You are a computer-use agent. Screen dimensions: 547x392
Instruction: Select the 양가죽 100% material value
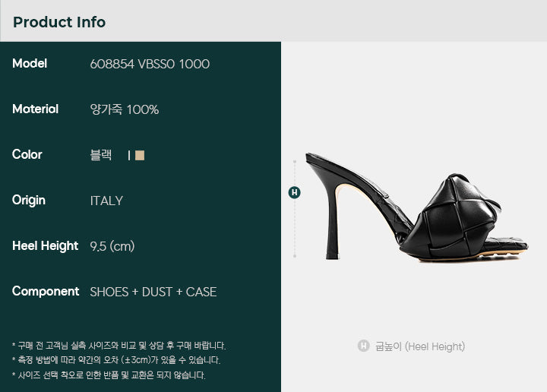point(124,109)
